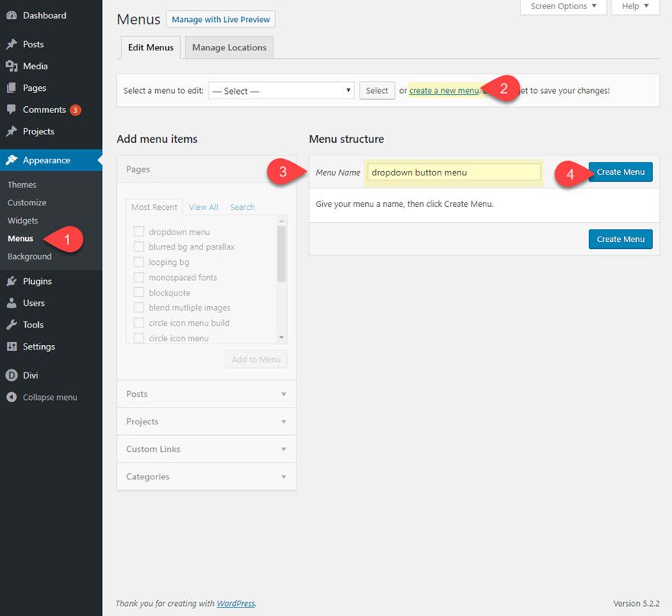672x616 pixels.
Task: Open the 'Select a menu to edit' dropdown
Action: [281, 89]
